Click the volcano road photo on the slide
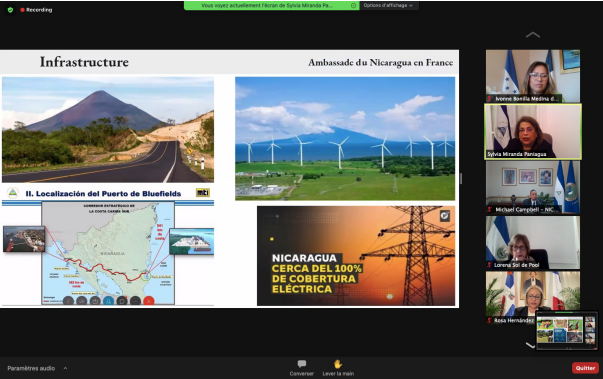Image resolution: width=603 pixels, height=379 pixels. tap(108, 130)
